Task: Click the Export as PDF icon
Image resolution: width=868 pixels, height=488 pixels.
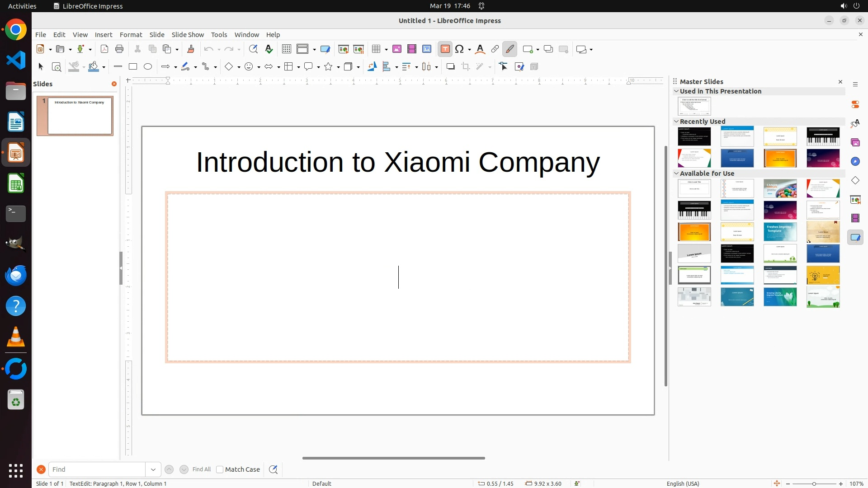Action: (104, 49)
